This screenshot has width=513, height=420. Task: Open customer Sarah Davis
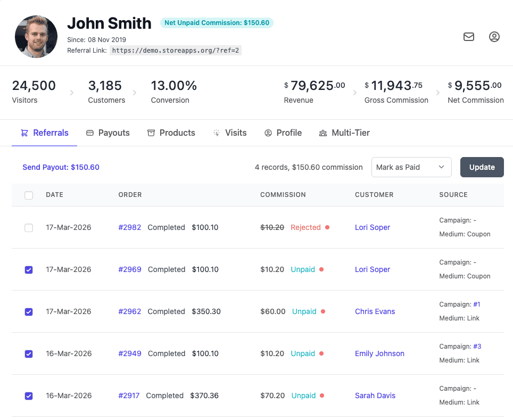pos(375,396)
